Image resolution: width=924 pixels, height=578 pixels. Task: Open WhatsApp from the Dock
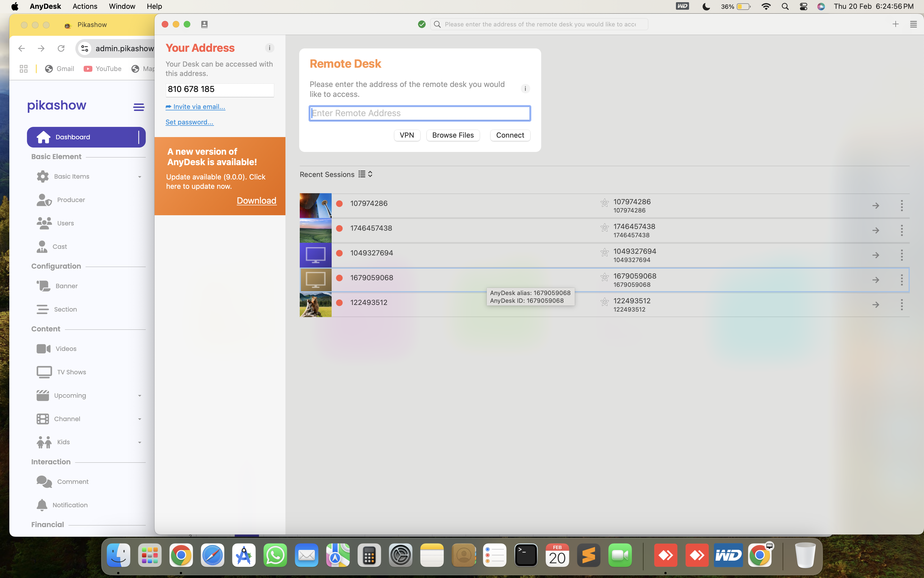coord(275,555)
